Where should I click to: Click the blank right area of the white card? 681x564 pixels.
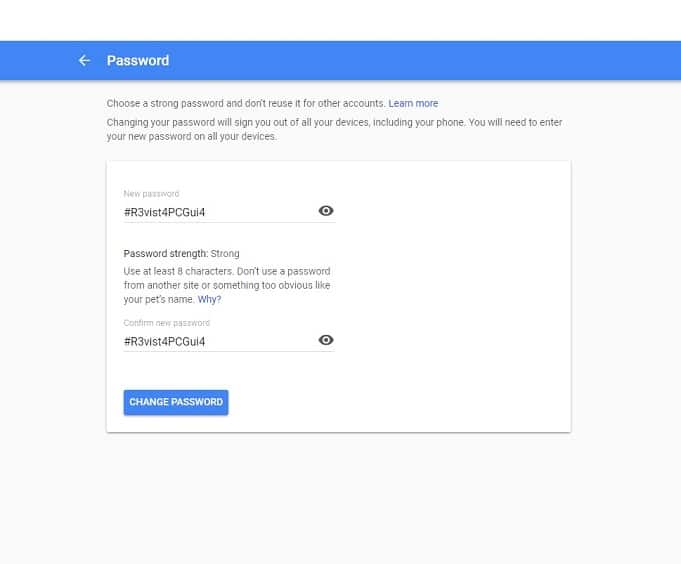point(454,297)
